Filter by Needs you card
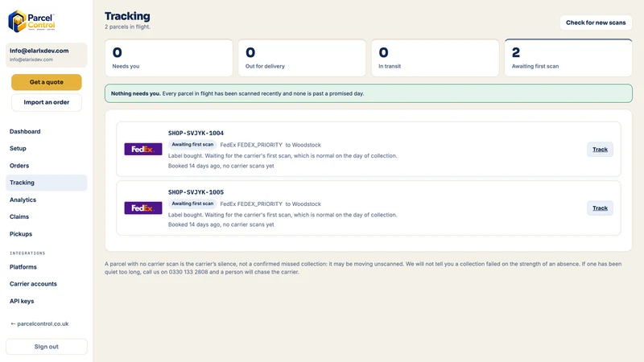 169,58
